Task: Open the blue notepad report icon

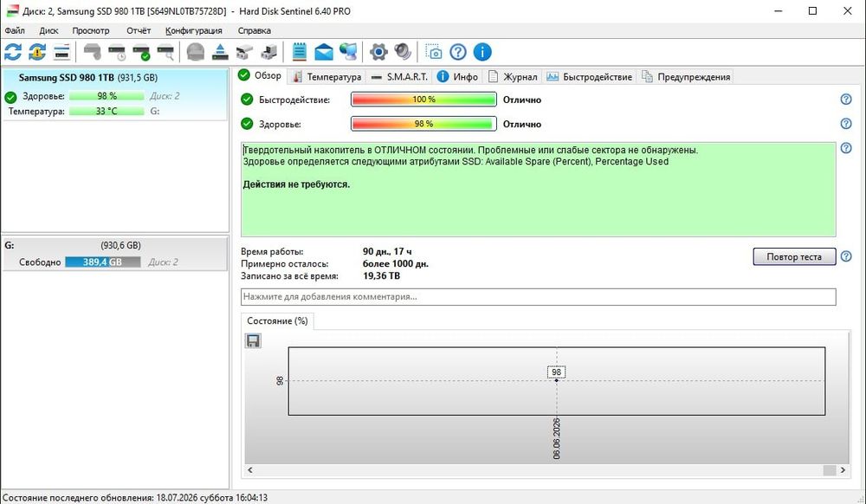Action: click(x=300, y=53)
